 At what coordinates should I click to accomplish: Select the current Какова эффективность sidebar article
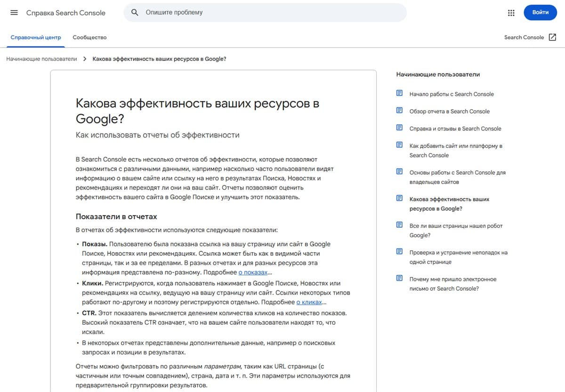449,204
